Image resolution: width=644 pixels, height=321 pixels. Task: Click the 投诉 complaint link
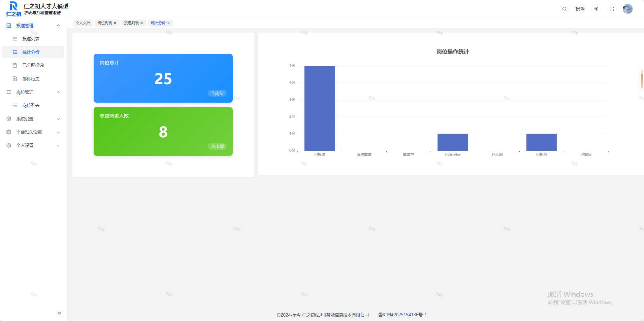tap(580, 9)
